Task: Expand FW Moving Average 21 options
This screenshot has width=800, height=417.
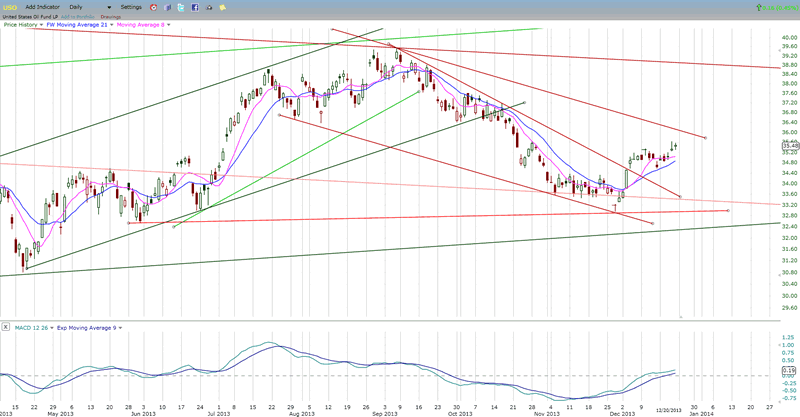Action: coord(112,24)
